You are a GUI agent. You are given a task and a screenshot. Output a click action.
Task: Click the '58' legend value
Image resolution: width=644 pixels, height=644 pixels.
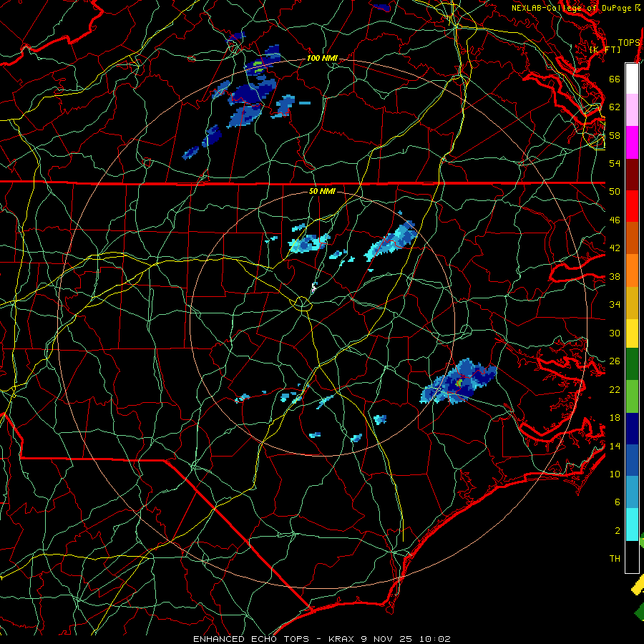615,135
